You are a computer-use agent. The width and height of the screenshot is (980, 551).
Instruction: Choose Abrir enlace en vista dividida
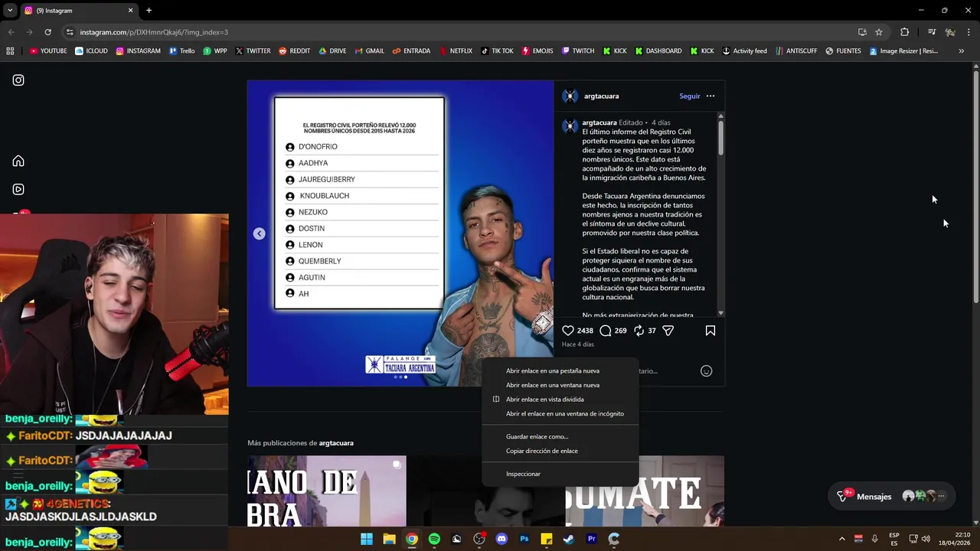point(560,399)
